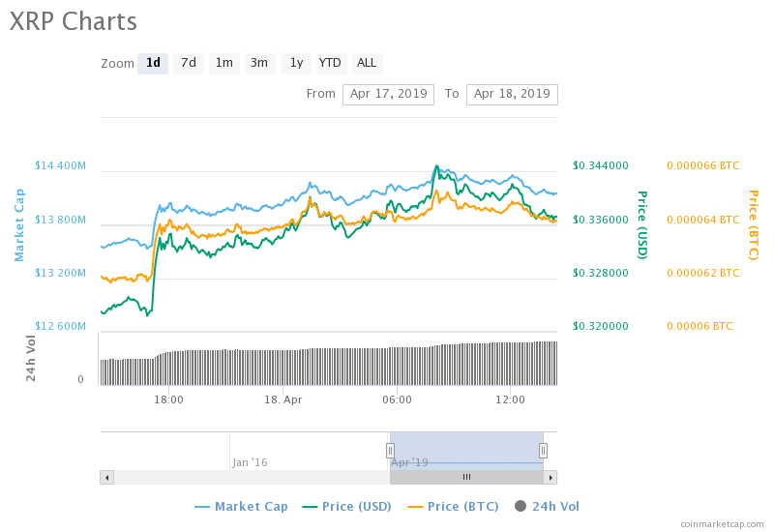Screen dimensions: 774x532
Task: Hide Price (BTC) series via legend
Action: 455,507
